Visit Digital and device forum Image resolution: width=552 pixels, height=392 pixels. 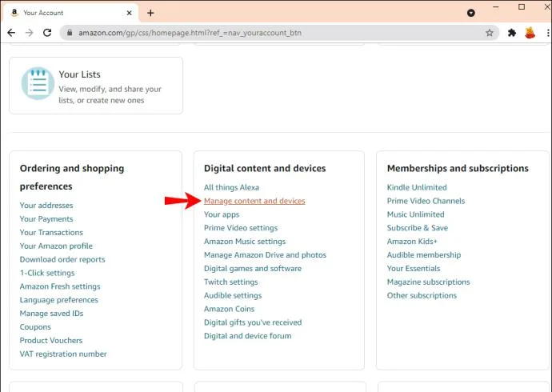coord(247,336)
